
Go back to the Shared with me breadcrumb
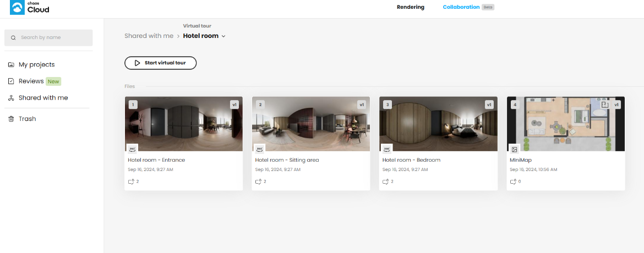coord(149,36)
